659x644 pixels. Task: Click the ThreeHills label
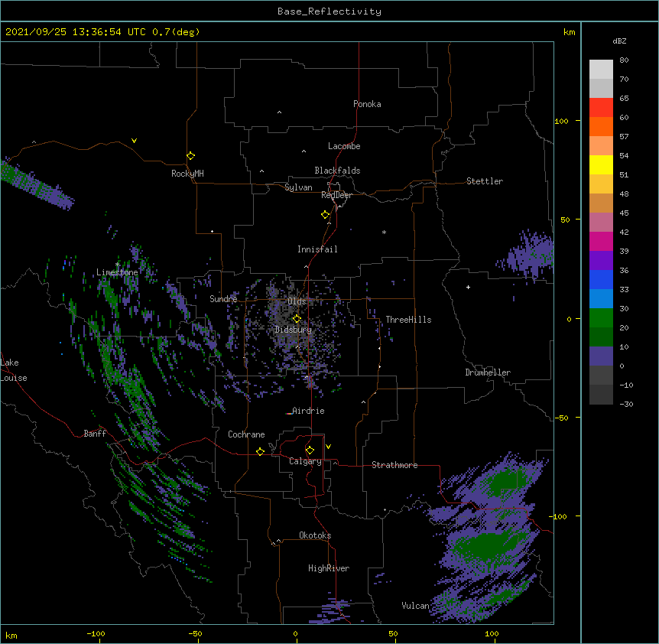(408, 320)
